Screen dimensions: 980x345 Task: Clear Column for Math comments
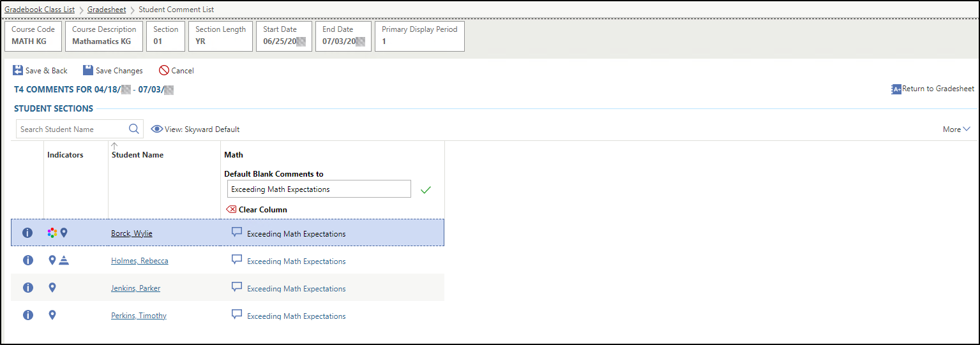point(257,210)
